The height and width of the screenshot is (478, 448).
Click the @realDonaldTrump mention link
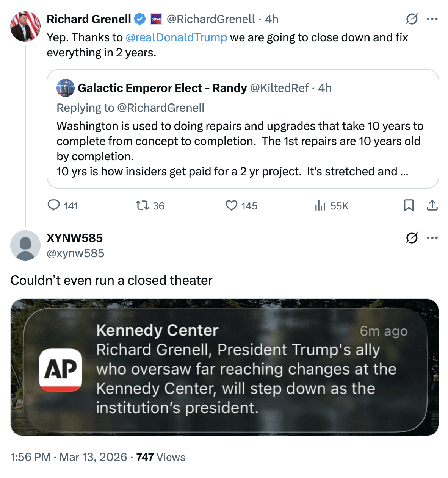pos(176,37)
